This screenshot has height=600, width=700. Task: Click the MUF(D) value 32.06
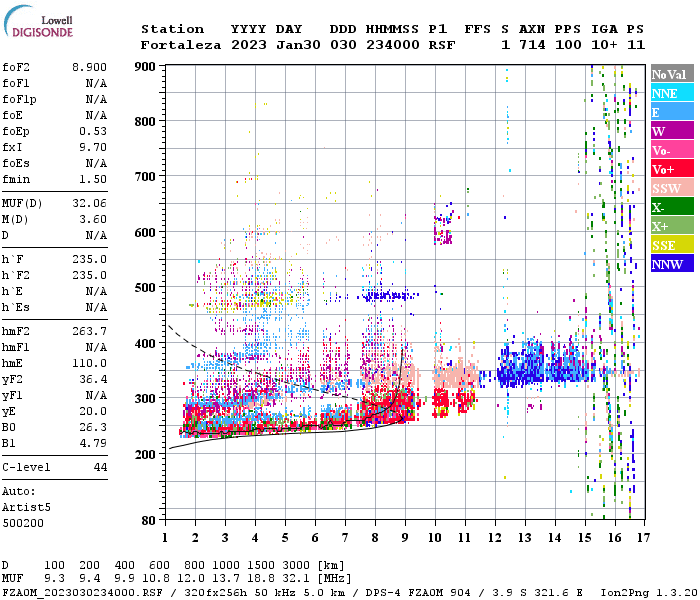(x=89, y=204)
